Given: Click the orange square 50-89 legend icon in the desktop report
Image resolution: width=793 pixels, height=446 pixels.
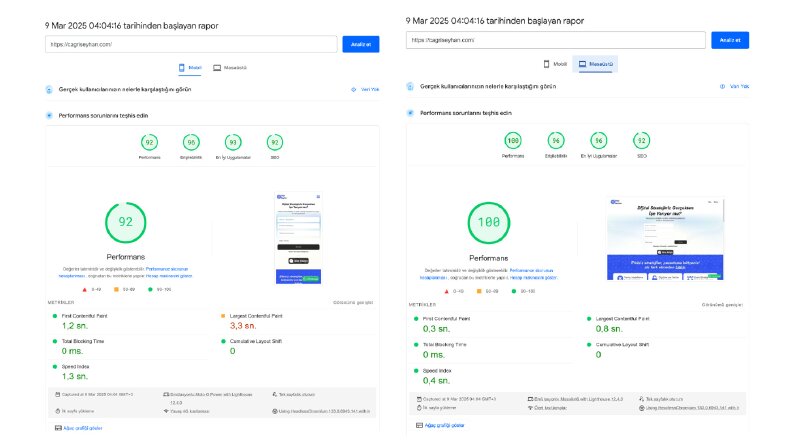Looking at the screenshot, I should coord(479,291).
